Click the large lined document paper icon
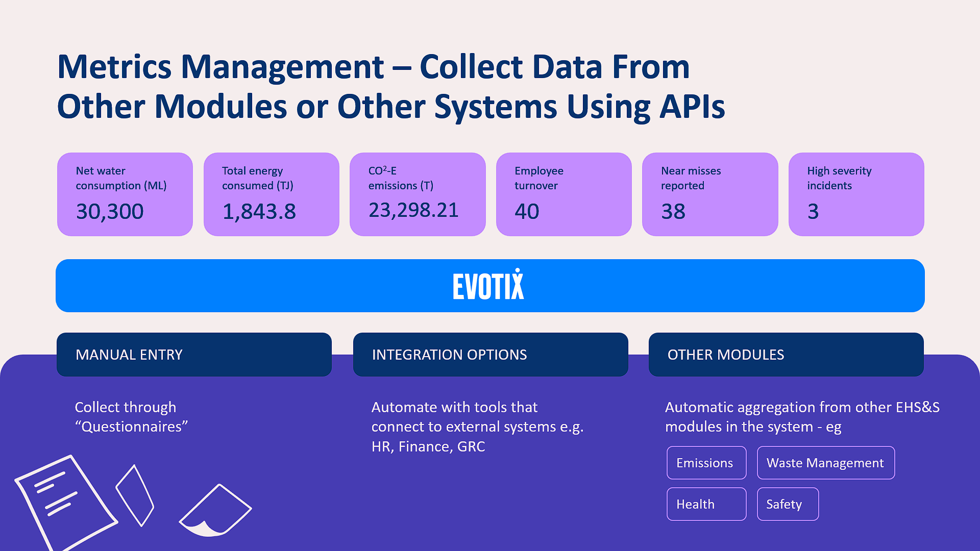The height and width of the screenshot is (551, 980). coord(65,504)
